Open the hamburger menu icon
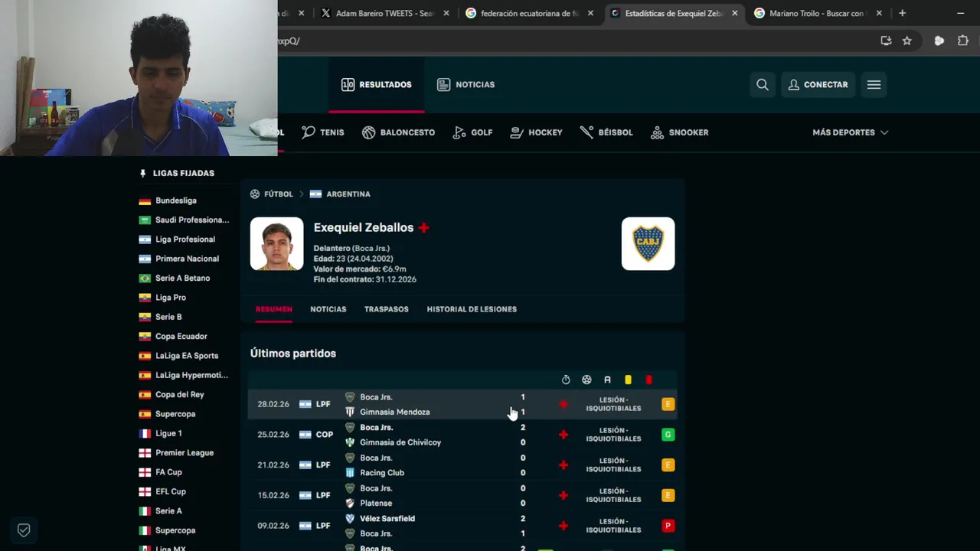Viewport: 980px width, 551px height. click(874, 85)
